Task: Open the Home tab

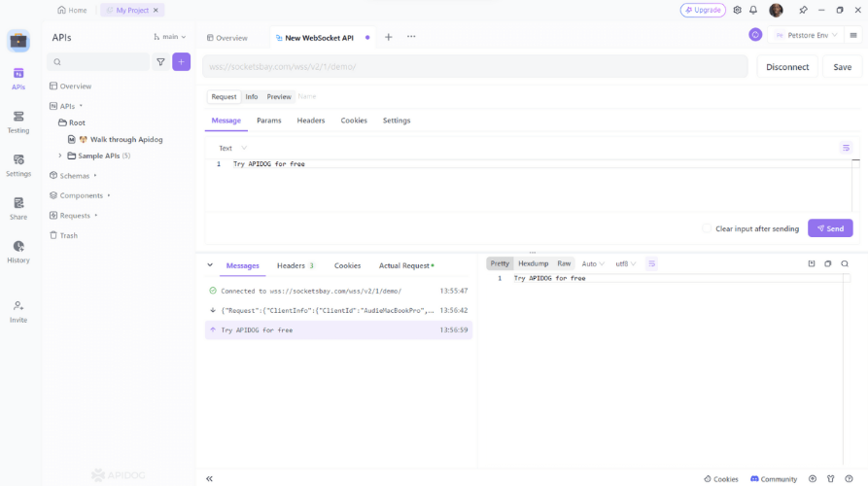Action: (x=73, y=10)
